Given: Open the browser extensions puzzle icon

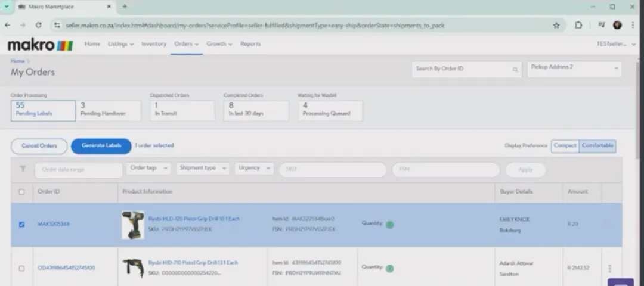Looking at the screenshot, I should pos(578,26).
